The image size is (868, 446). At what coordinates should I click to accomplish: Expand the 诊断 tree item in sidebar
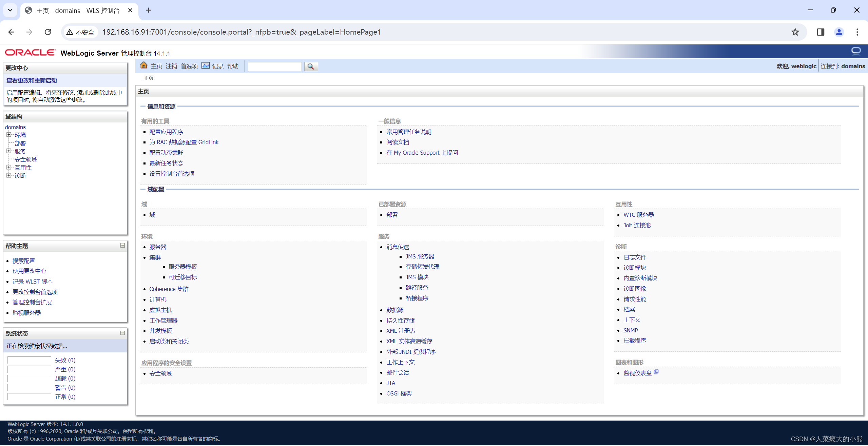pos(8,175)
